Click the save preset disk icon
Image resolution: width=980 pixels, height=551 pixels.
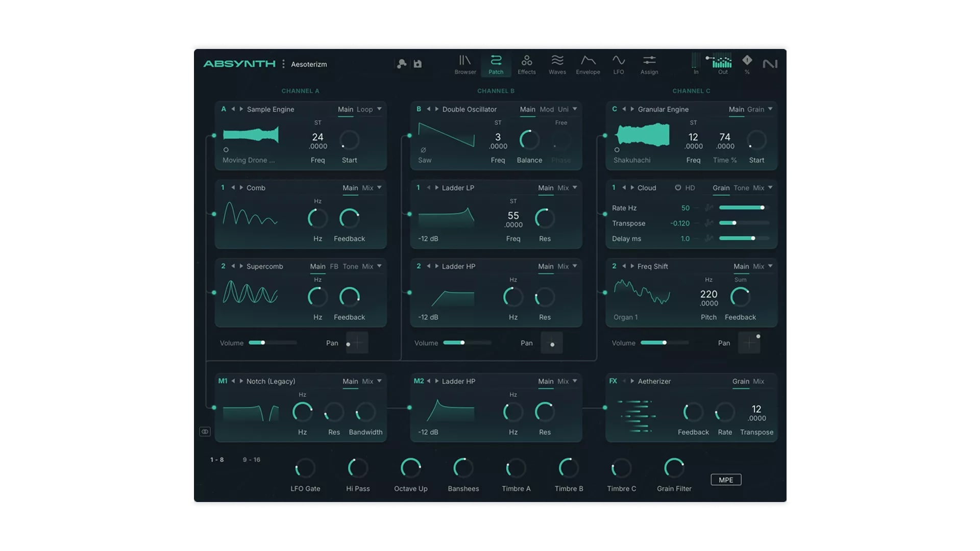pos(418,64)
